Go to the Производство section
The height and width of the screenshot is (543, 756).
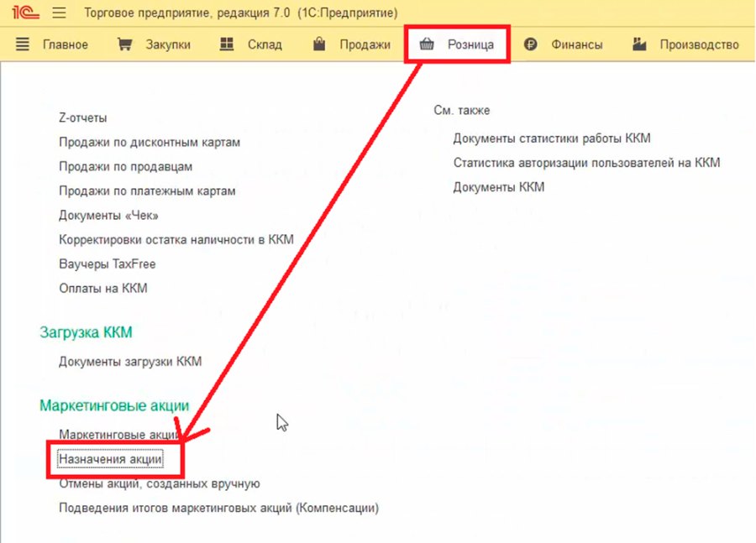click(699, 44)
